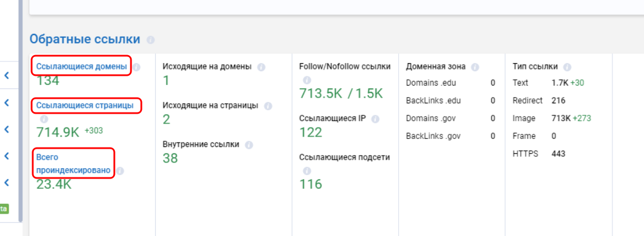Open the Ссылающиеся страницы link
This screenshot has height=236, width=644.
click(85, 106)
